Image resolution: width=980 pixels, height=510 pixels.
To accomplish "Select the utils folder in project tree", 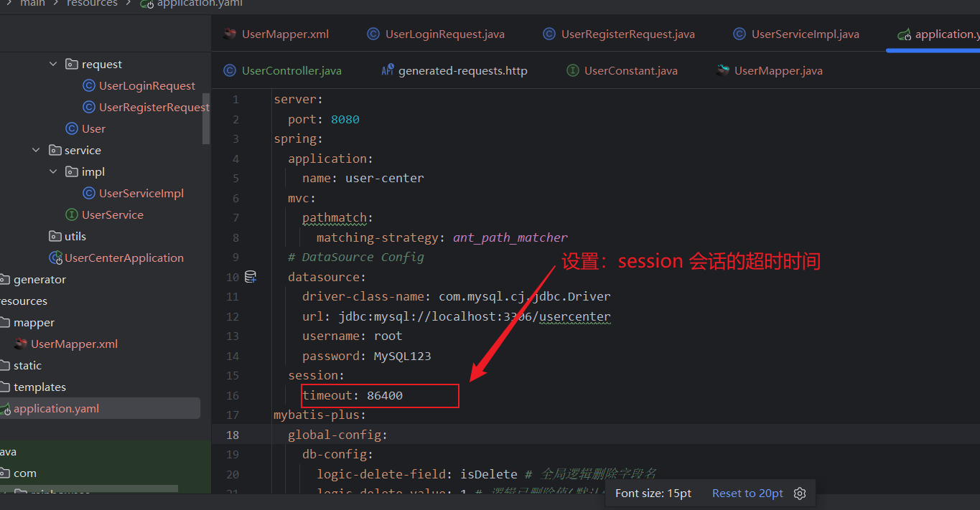I will click(75, 236).
